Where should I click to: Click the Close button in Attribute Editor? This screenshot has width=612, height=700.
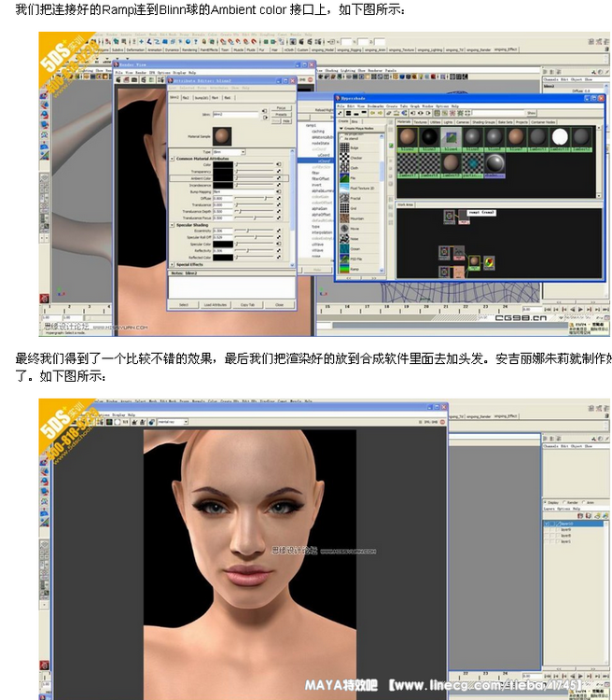pyautogui.click(x=280, y=305)
